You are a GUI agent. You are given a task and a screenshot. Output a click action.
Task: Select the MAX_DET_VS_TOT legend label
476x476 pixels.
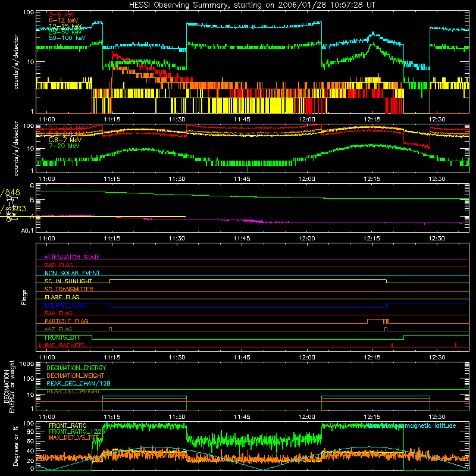coord(74,437)
